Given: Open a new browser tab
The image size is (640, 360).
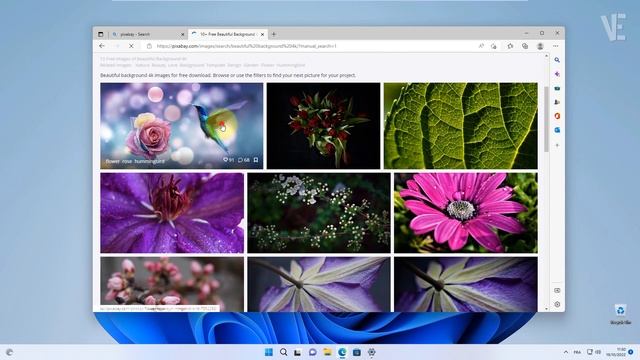Looking at the screenshot, I should (274, 34).
